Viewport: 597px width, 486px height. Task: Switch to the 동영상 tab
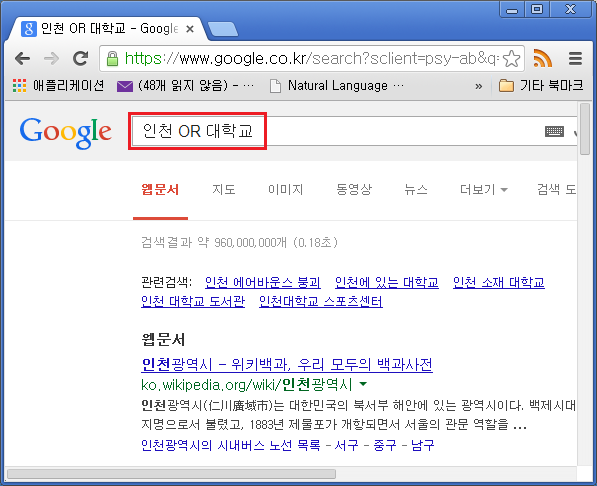pyautogui.click(x=354, y=189)
